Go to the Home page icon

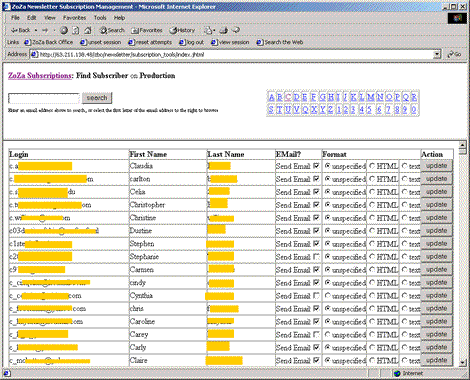pyautogui.click(x=88, y=30)
